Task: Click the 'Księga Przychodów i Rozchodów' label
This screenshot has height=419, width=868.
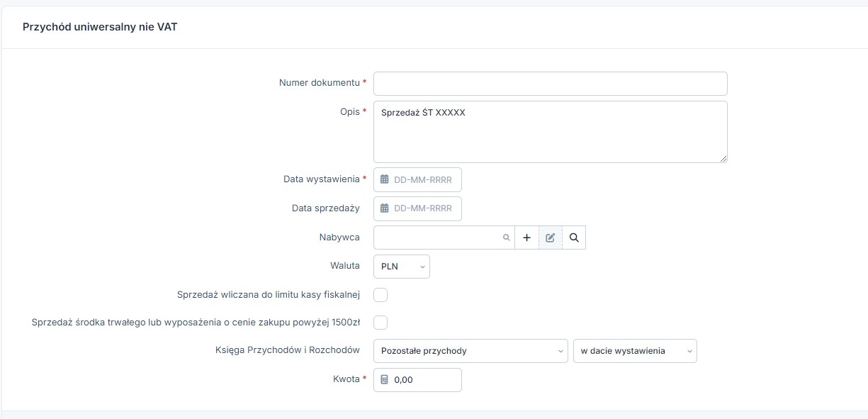Action: (x=288, y=350)
